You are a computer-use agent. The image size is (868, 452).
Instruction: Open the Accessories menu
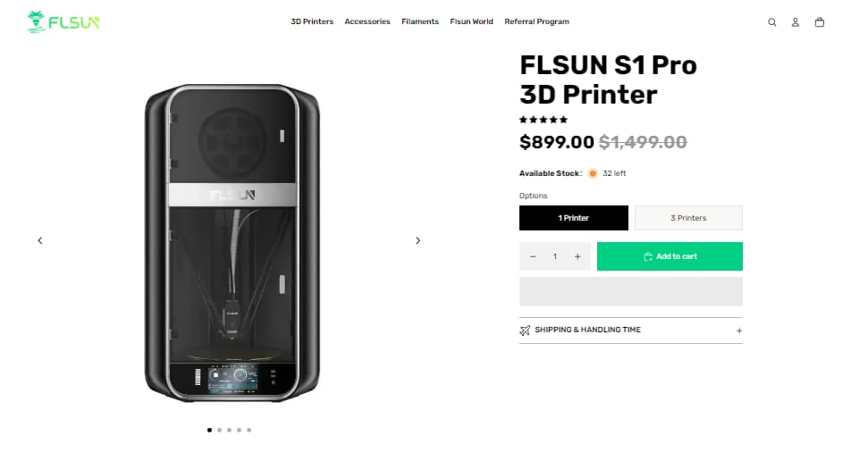[x=367, y=21]
